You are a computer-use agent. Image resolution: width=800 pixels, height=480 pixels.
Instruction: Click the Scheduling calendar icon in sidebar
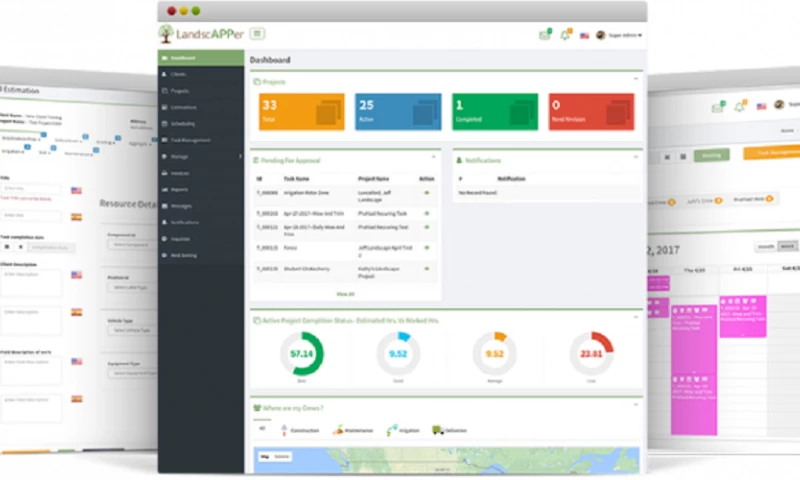[164, 123]
